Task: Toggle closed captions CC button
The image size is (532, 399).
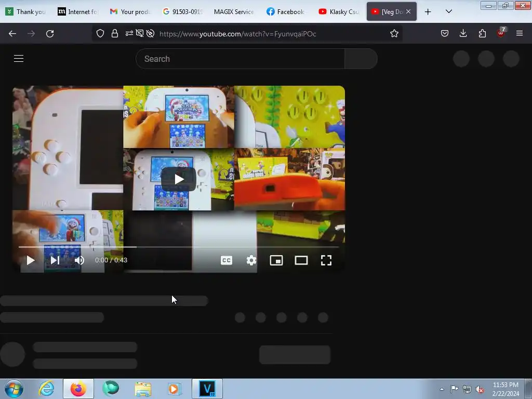Action: tap(227, 260)
